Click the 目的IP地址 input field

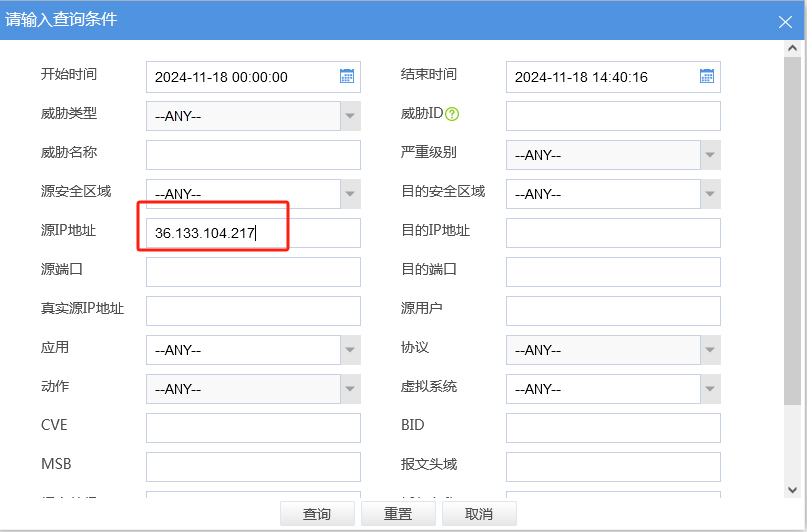pos(613,233)
